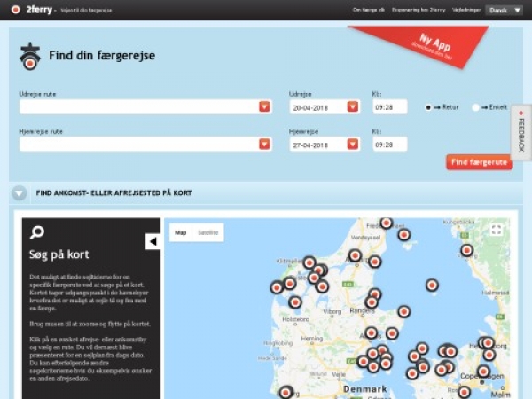Click the red Ny App banner
This screenshot has width=532, height=399.
click(x=431, y=44)
